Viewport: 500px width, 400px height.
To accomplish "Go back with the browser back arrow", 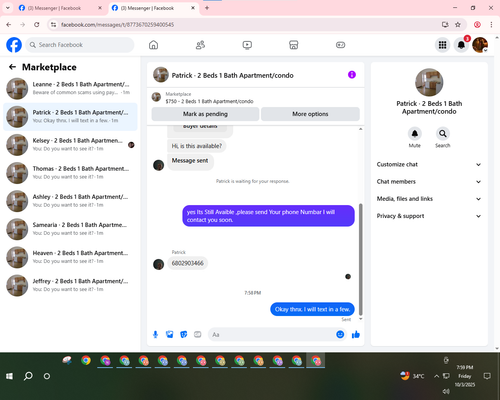I will pos(9,24).
